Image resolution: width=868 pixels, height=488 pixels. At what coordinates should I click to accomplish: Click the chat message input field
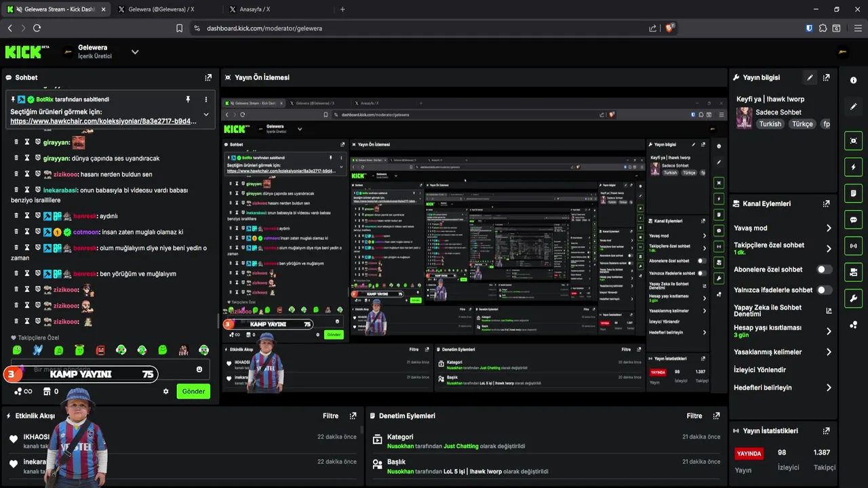pos(112,369)
